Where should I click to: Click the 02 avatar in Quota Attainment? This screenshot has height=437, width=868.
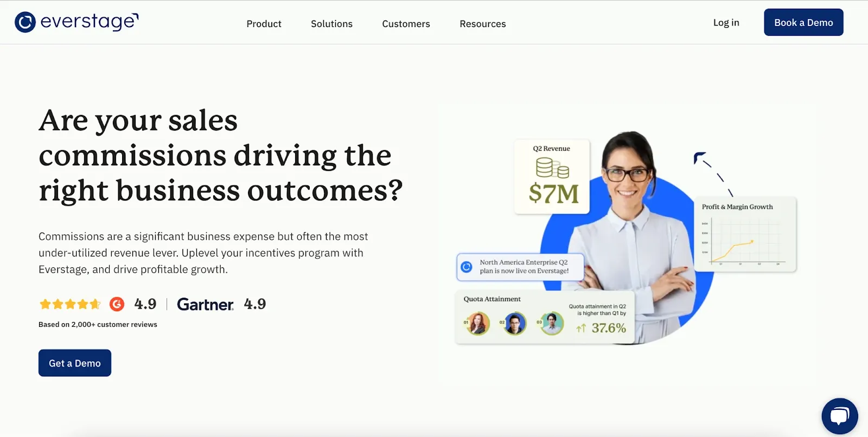[515, 324]
